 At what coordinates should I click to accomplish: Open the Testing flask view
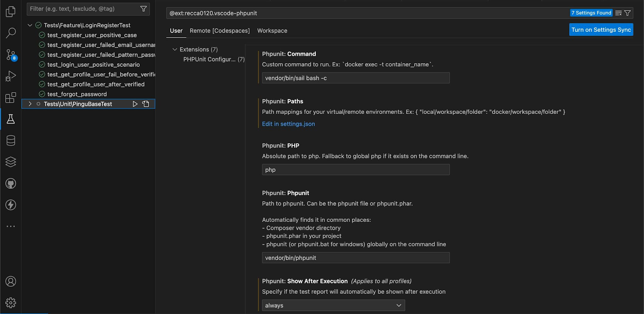pyautogui.click(x=11, y=119)
